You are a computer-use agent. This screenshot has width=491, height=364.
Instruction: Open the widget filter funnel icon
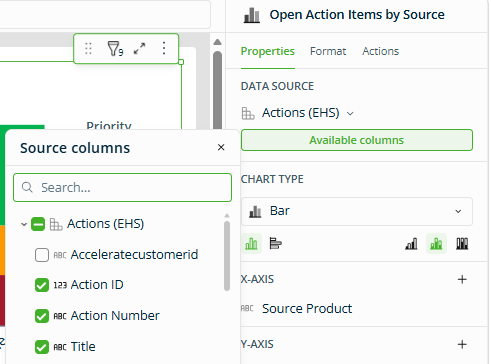coord(115,49)
